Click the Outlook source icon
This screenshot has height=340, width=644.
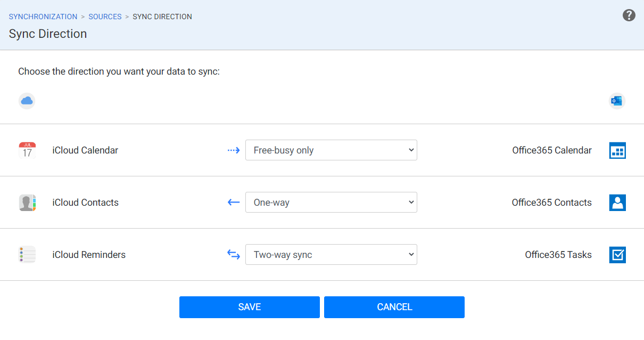click(617, 101)
